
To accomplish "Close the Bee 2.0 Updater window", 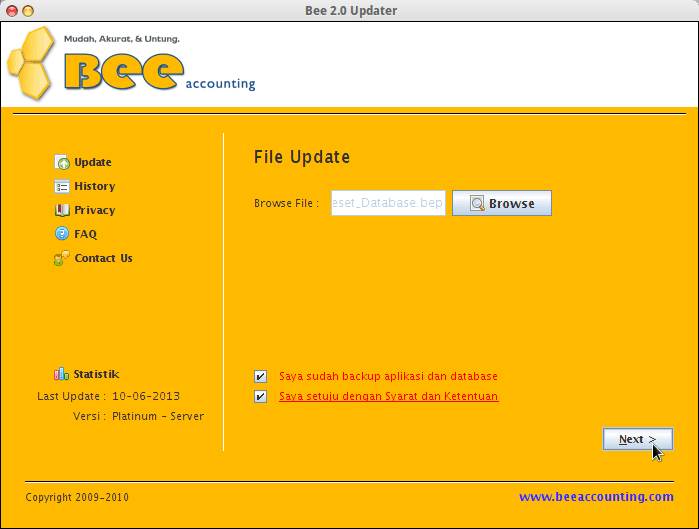I will pos(12,11).
